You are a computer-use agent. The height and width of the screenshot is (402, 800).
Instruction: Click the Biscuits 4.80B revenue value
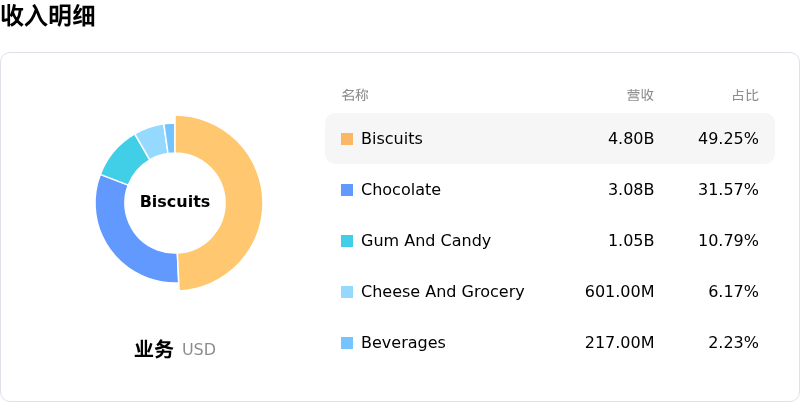click(x=631, y=139)
